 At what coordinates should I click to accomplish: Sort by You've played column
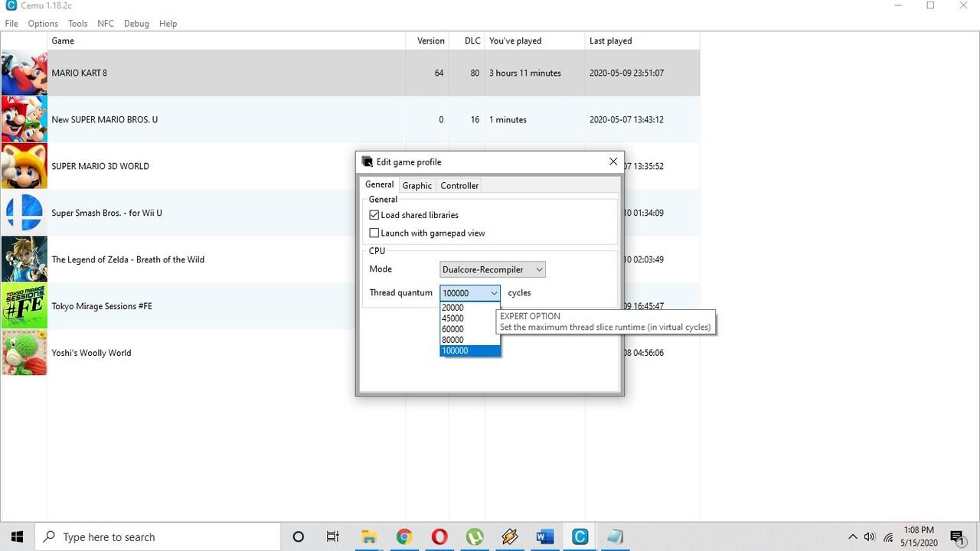534,41
